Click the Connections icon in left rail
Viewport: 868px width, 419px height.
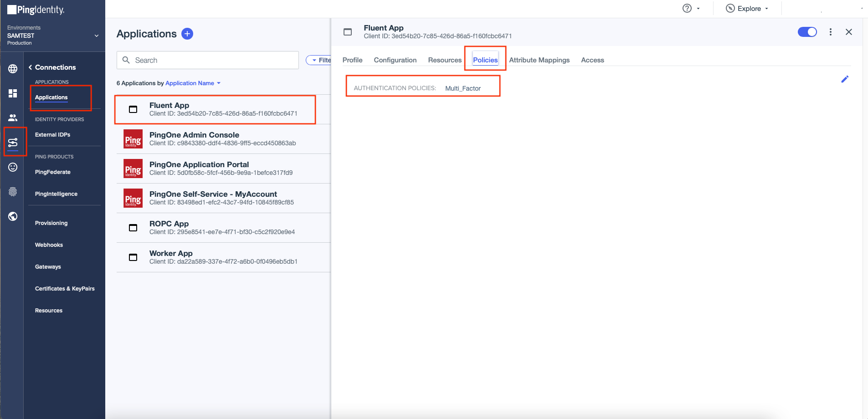point(13,143)
